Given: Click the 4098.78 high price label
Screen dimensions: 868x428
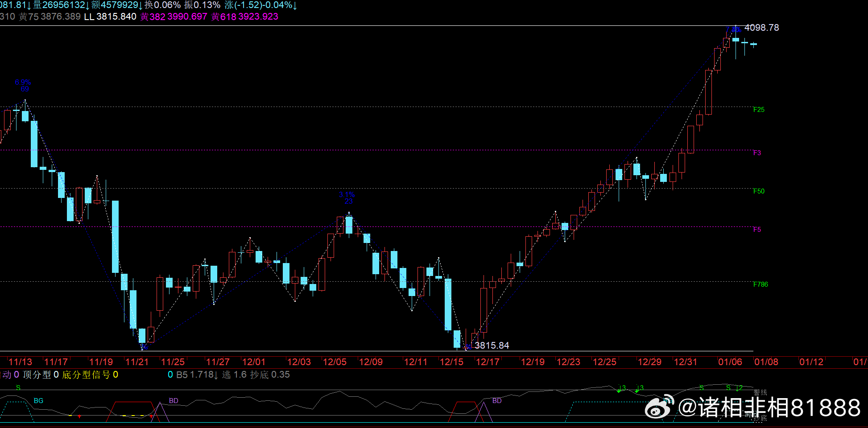Looking at the screenshot, I should point(762,28).
